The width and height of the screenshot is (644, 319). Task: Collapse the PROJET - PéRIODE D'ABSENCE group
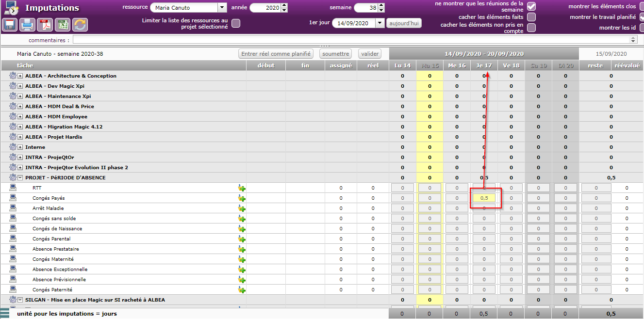[x=20, y=178]
